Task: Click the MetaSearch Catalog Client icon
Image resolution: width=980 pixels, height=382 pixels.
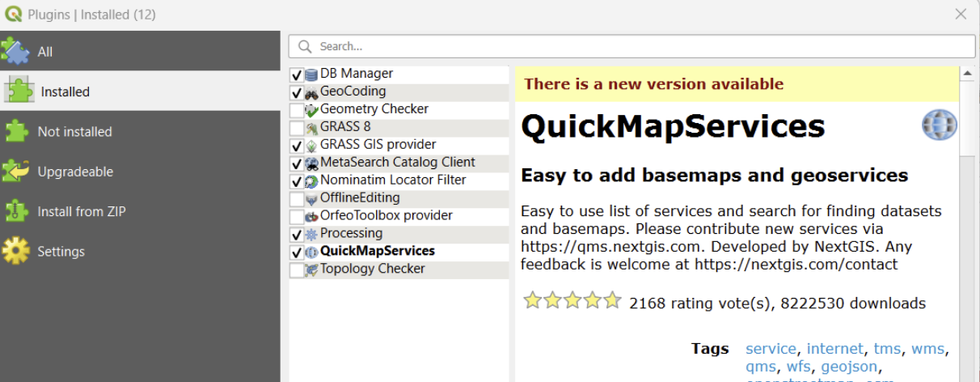Action: click(311, 163)
